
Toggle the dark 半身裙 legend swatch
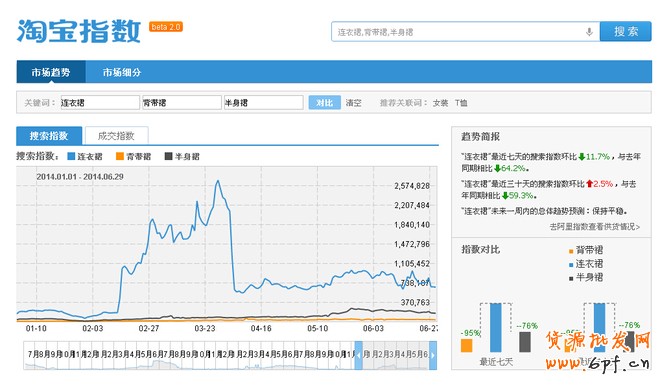point(168,157)
